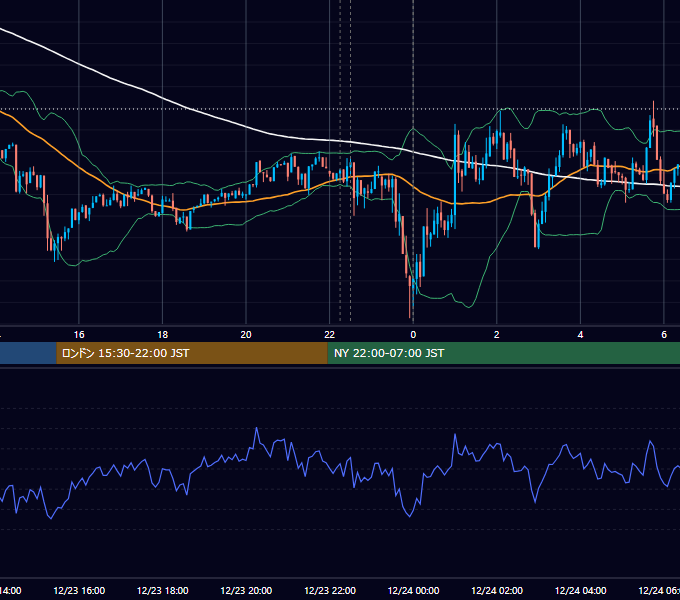Click the 12/23 18:00 date label
This screenshot has height=600, width=680.
click(163, 590)
